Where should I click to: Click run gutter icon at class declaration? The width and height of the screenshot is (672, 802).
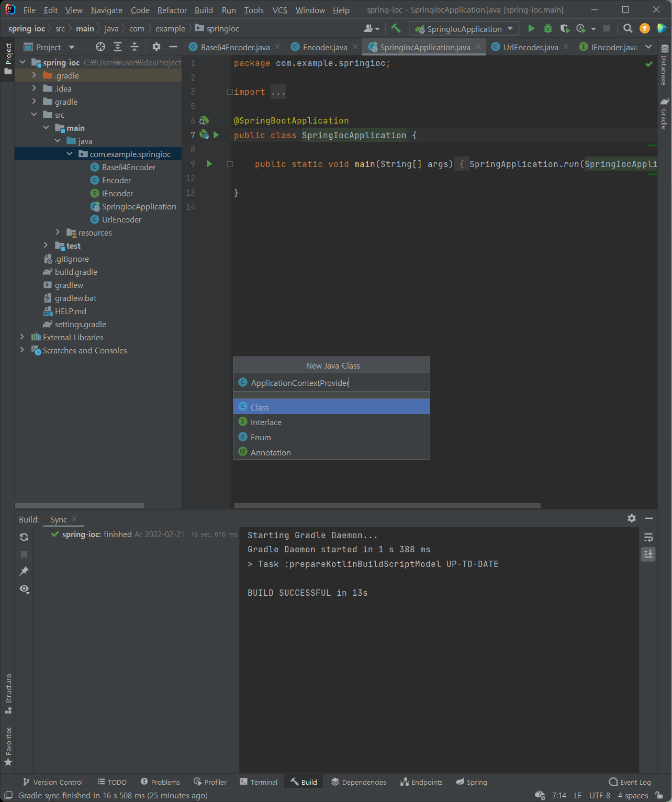(216, 135)
